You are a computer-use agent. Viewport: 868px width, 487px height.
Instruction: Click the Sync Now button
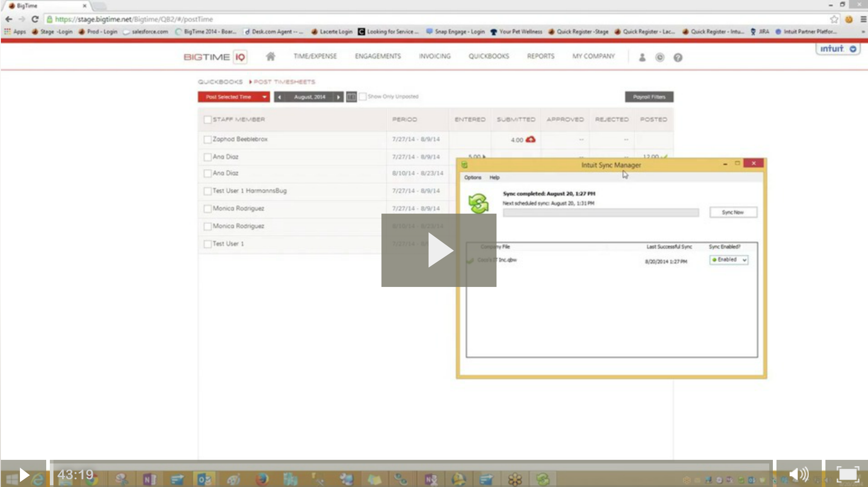click(733, 212)
